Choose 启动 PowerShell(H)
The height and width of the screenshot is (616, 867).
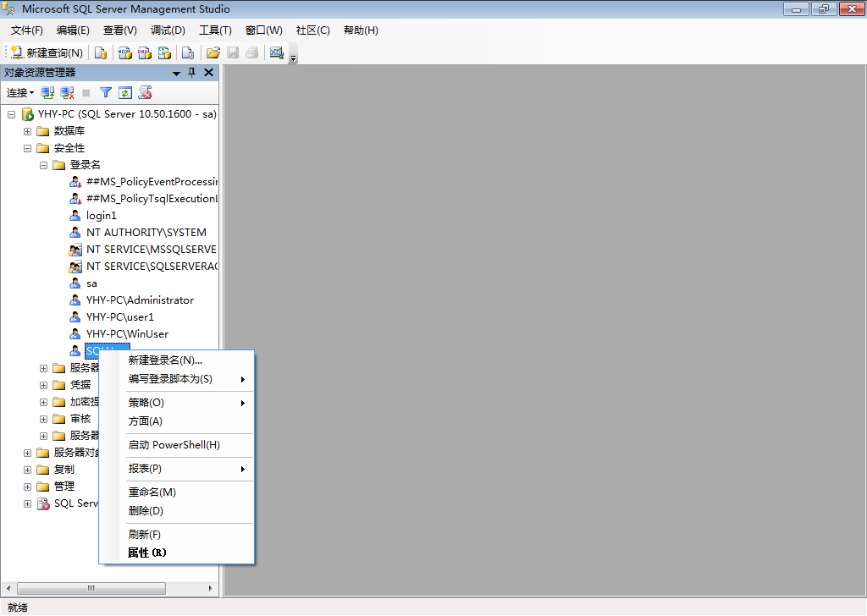click(176, 445)
